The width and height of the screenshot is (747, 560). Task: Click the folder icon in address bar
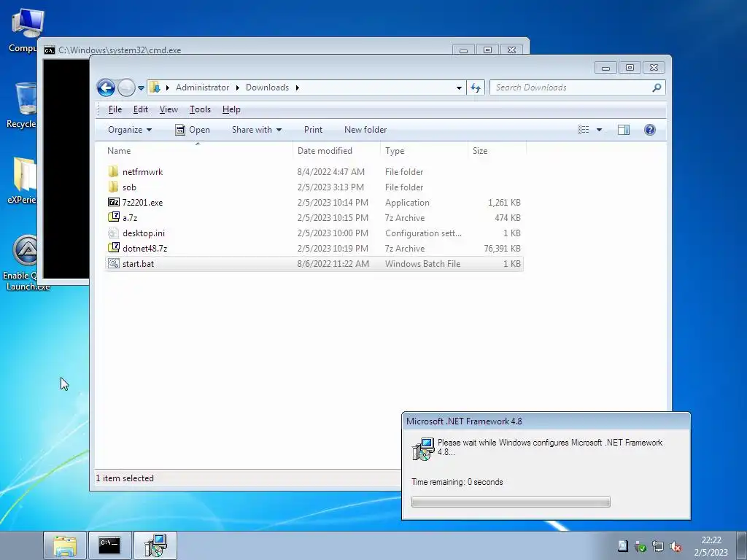click(155, 87)
